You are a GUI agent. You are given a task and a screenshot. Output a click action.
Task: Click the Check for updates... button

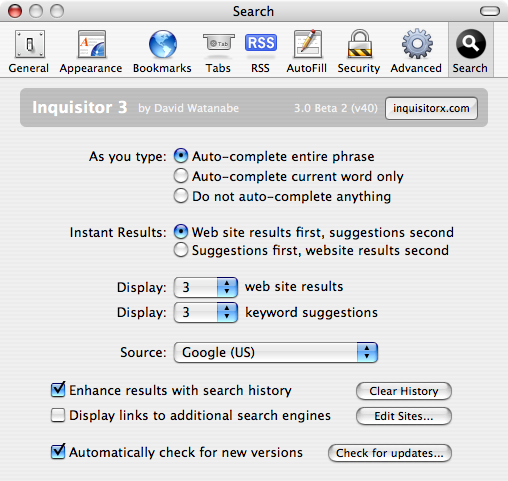(390, 453)
